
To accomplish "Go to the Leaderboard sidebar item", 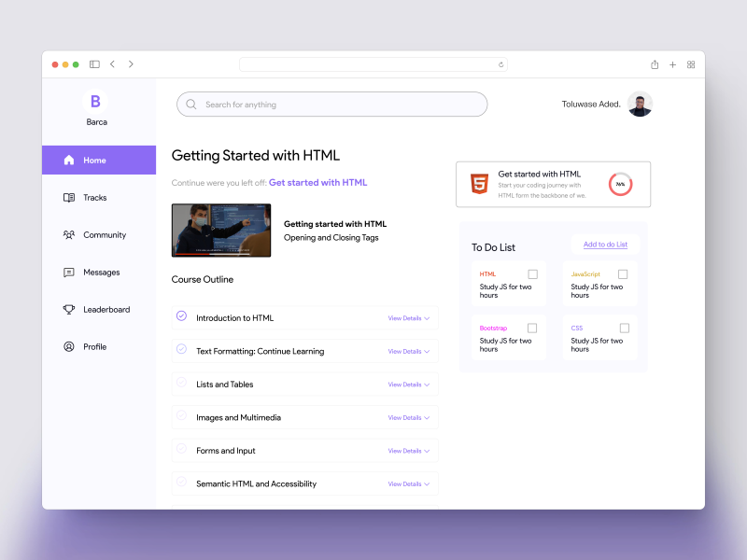I will [106, 310].
